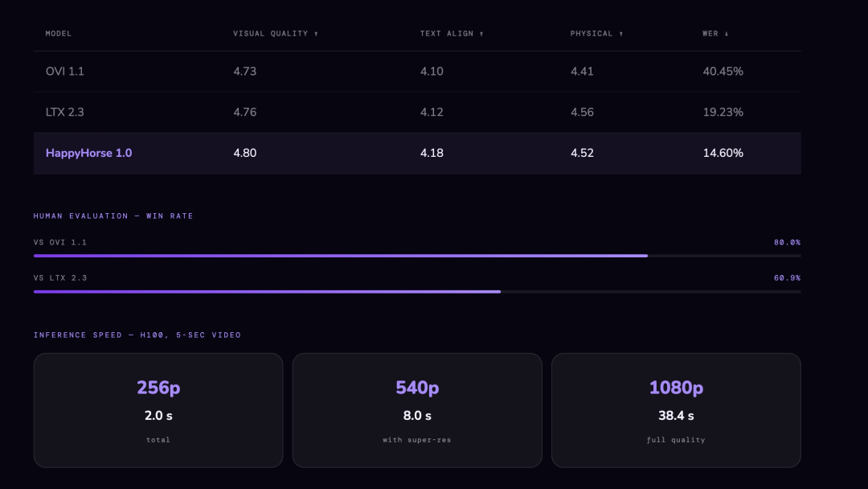This screenshot has height=489, width=868.
Task: Select the LTX 2.3 model name
Action: (x=65, y=112)
